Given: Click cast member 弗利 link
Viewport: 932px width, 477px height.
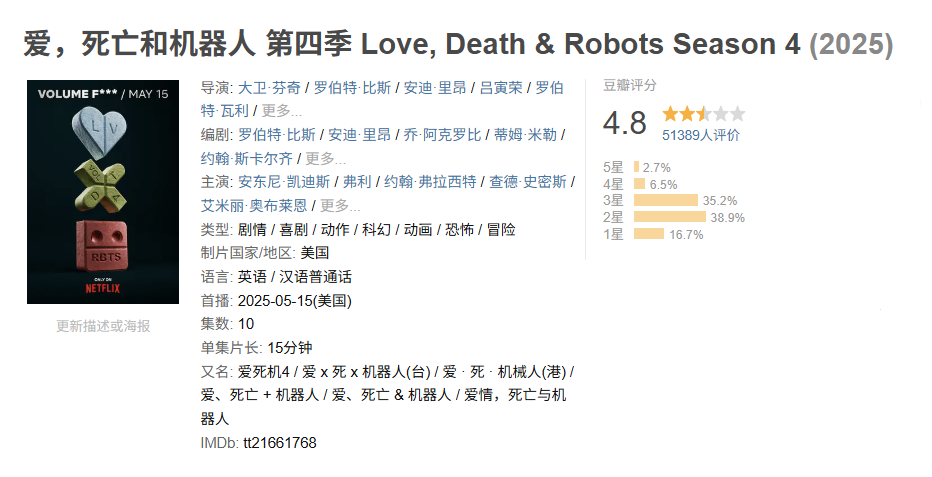Looking at the screenshot, I should [x=357, y=182].
